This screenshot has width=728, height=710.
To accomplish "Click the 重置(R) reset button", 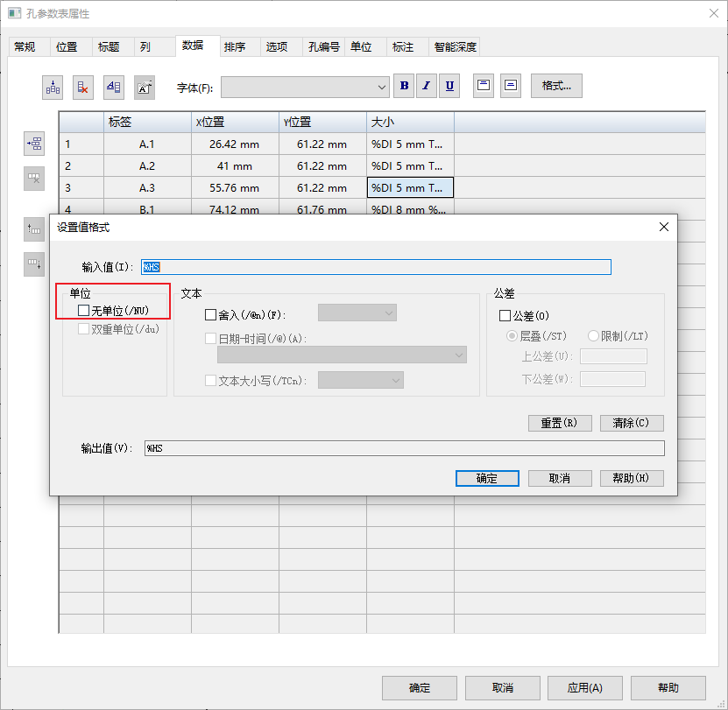I will [560, 423].
